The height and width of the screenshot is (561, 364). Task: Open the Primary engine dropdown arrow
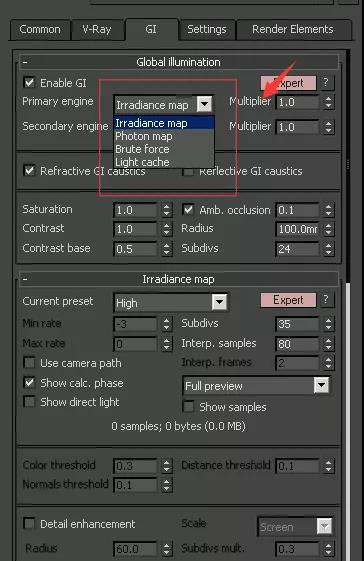(x=204, y=104)
